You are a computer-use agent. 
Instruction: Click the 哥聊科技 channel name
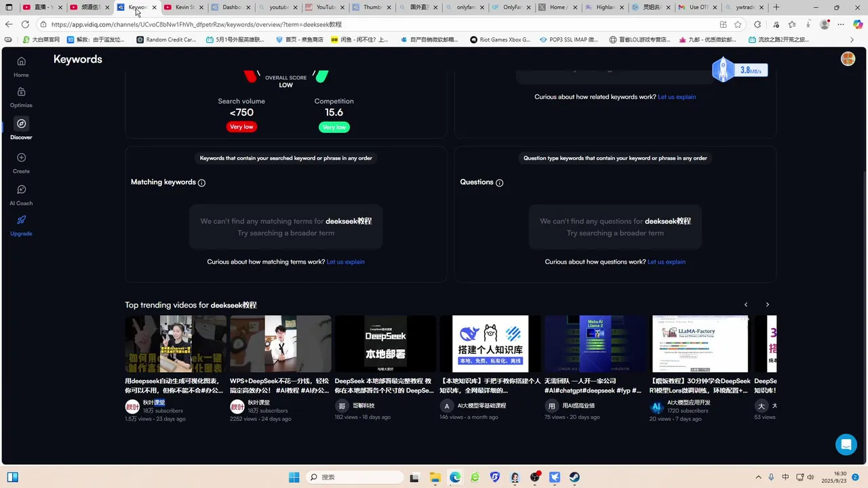click(x=363, y=405)
